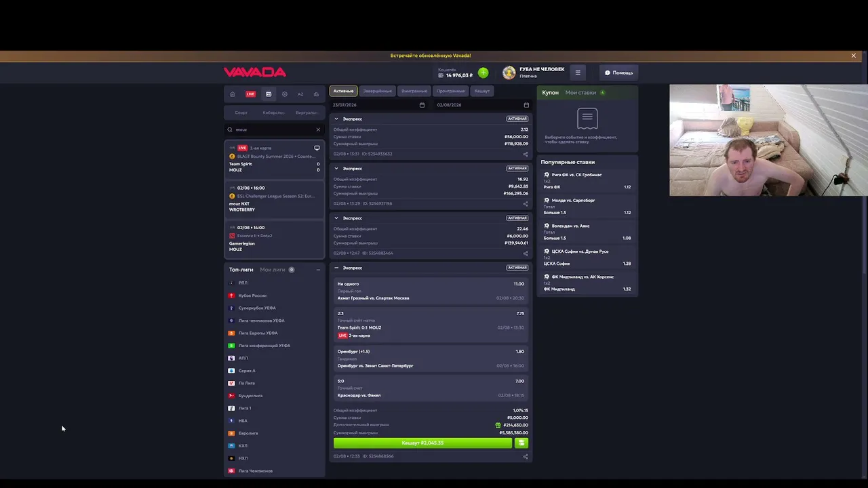Expand the Экспресс bet with coefficient 22.46
This screenshot has width=868, height=488.
click(x=336, y=218)
